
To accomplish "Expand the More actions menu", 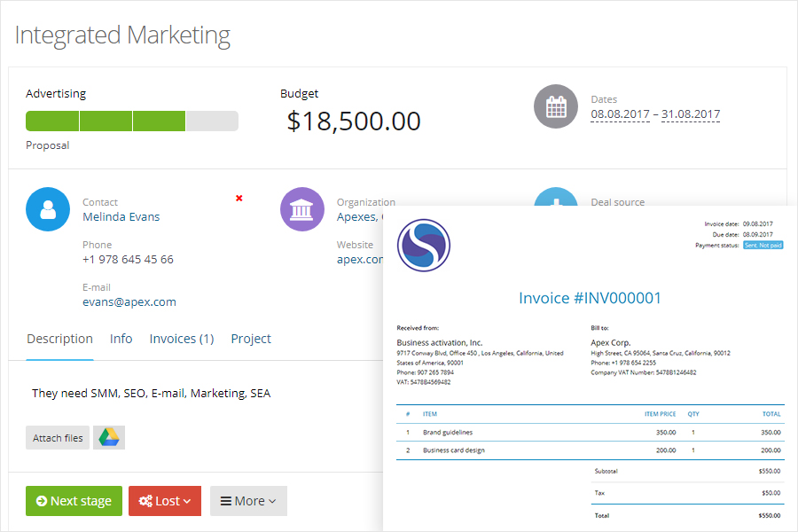I will pyautogui.click(x=248, y=501).
